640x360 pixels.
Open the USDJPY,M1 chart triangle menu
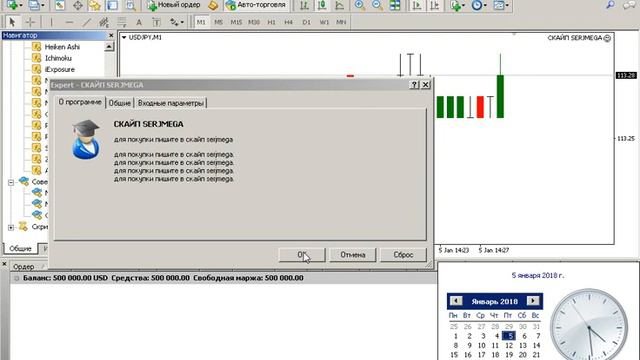tap(124, 37)
